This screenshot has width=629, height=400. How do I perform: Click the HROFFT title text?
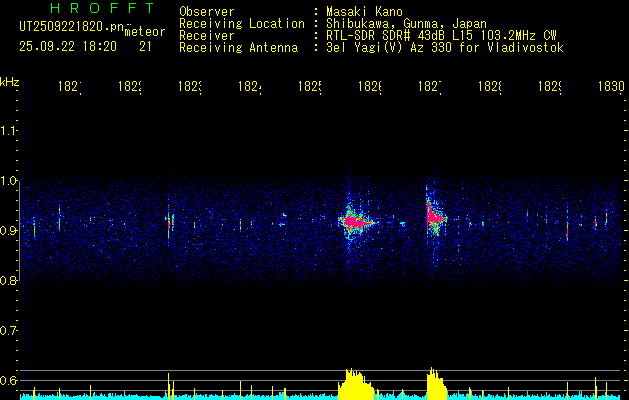tap(103, 8)
